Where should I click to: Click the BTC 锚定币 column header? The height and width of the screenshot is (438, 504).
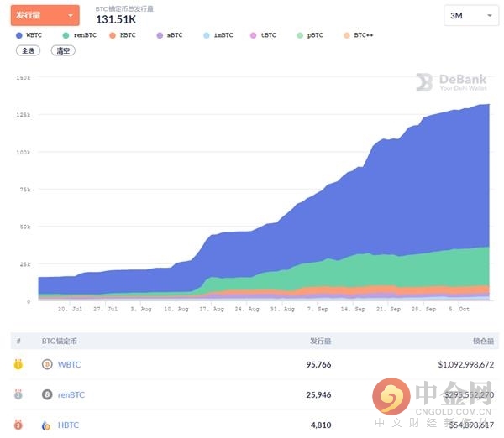click(60, 341)
